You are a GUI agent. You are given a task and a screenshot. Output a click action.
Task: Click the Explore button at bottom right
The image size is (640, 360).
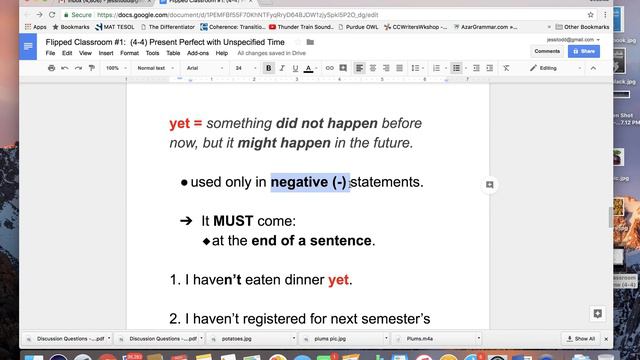pos(598,313)
